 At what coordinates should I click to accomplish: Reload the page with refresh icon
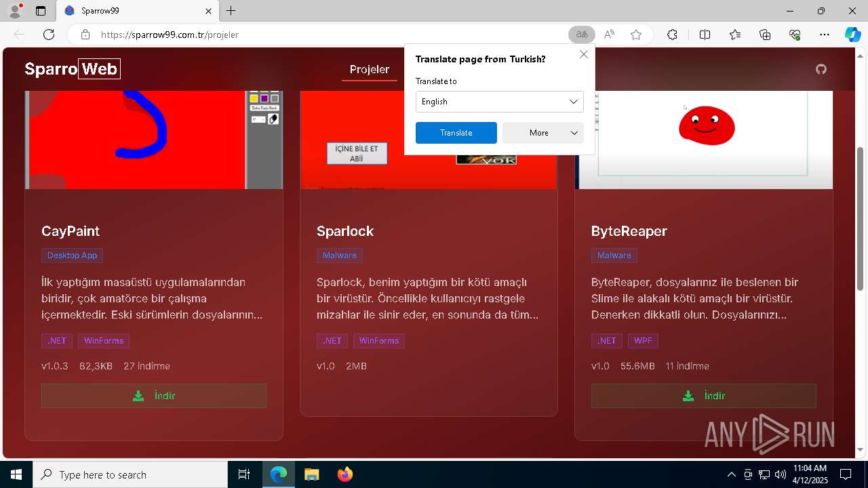(x=49, y=35)
